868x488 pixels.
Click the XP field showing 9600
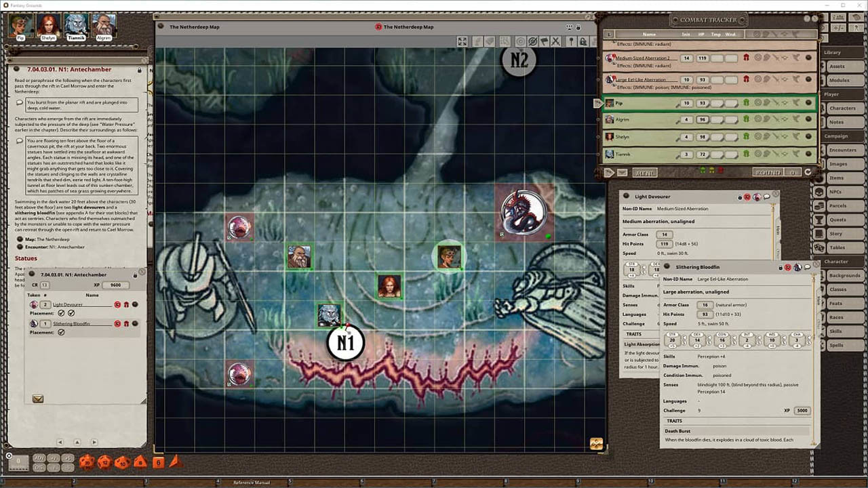[x=115, y=285]
